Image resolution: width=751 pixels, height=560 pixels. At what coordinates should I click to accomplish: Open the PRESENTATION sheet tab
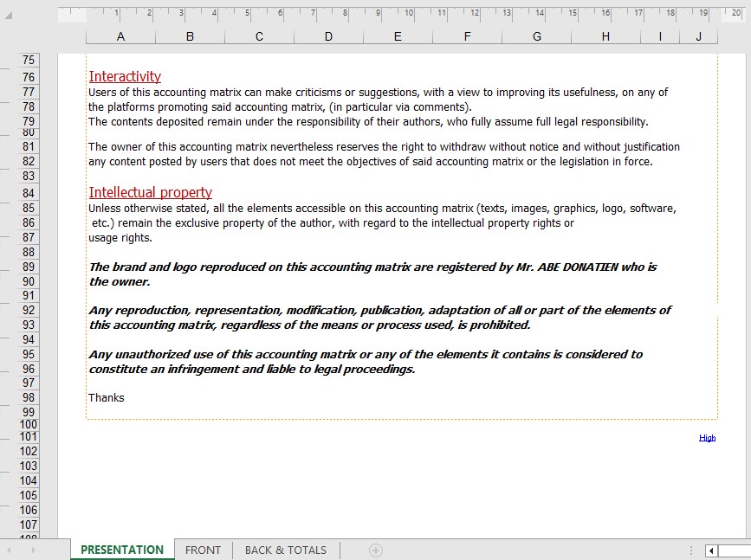pos(122,550)
